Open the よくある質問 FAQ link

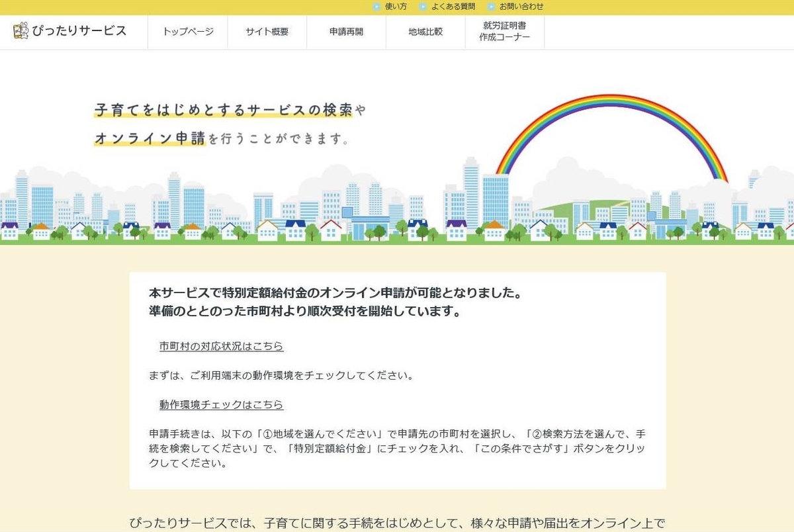pos(453,7)
